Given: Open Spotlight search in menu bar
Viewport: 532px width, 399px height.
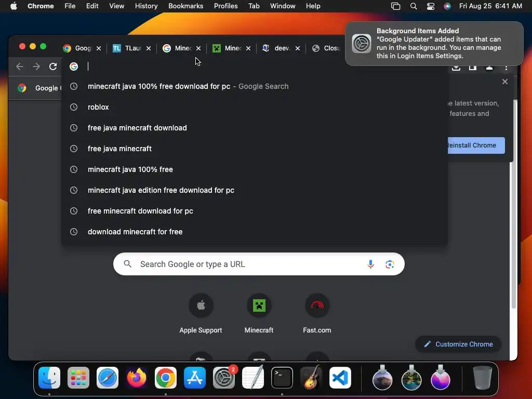Looking at the screenshot, I should (413, 6).
